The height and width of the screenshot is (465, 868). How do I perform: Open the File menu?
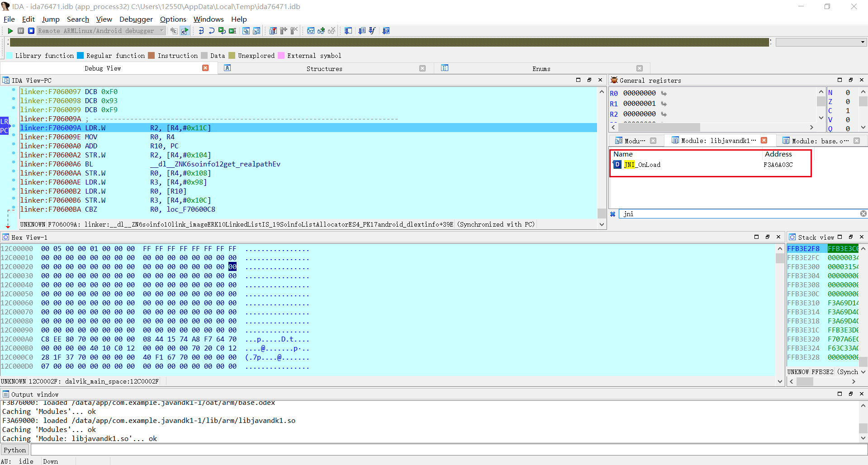click(x=9, y=19)
